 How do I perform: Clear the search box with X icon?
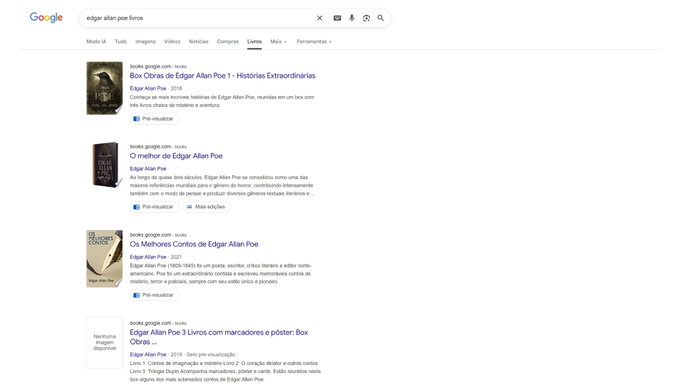[319, 18]
